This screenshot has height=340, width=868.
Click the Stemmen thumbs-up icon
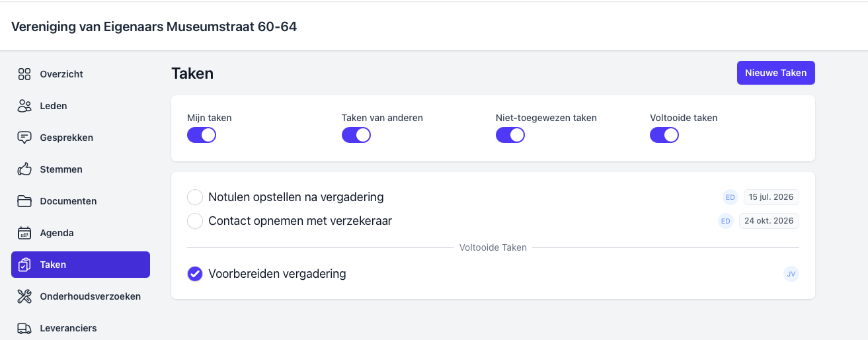24,169
